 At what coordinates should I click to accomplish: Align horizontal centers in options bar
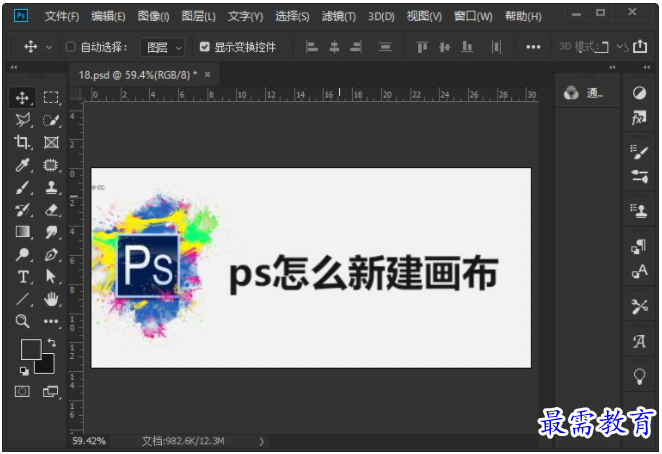point(334,46)
